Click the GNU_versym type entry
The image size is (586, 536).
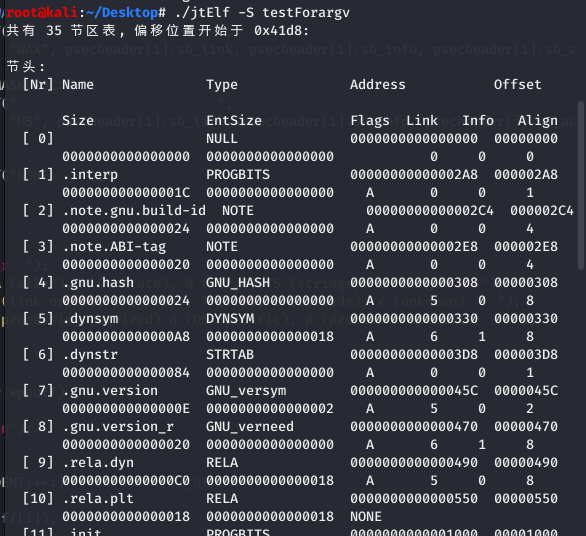click(x=246, y=391)
